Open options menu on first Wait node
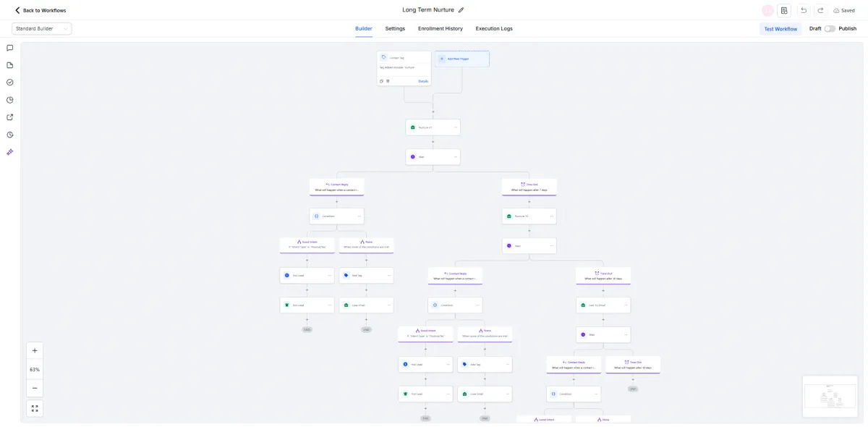868x427 pixels. tap(456, 156)
